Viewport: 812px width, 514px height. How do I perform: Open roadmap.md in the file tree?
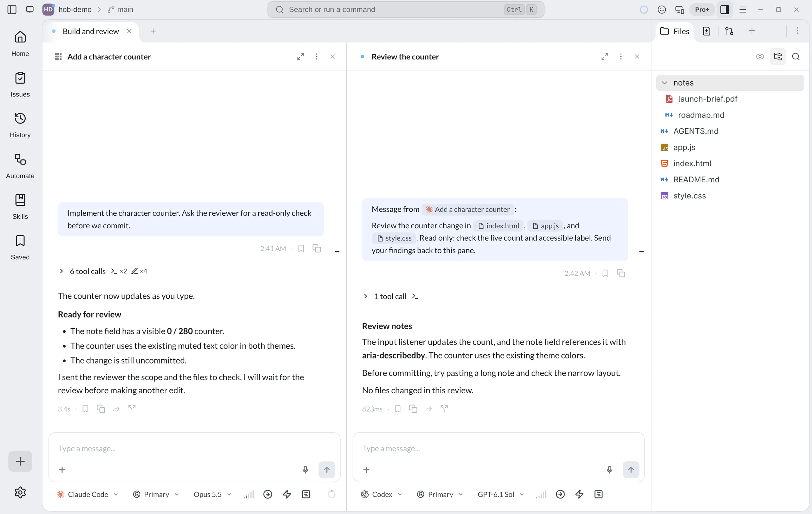click(x=701, y=115)
